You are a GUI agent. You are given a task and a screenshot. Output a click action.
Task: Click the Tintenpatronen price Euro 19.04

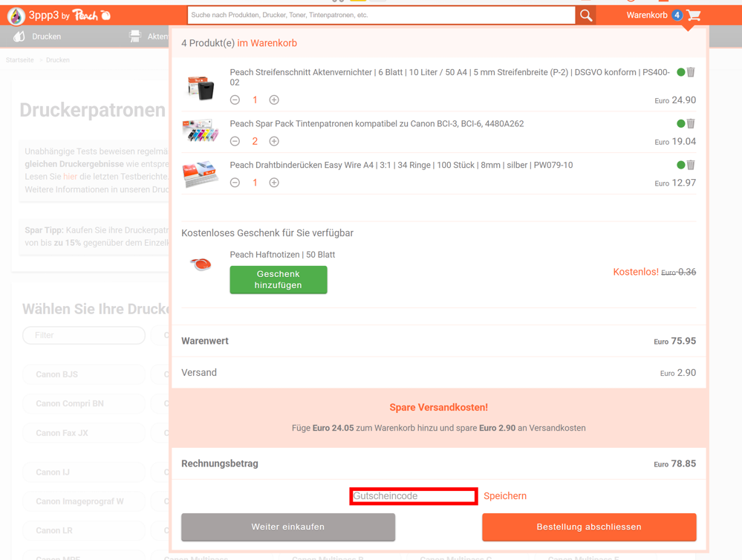tap(675, 141)
